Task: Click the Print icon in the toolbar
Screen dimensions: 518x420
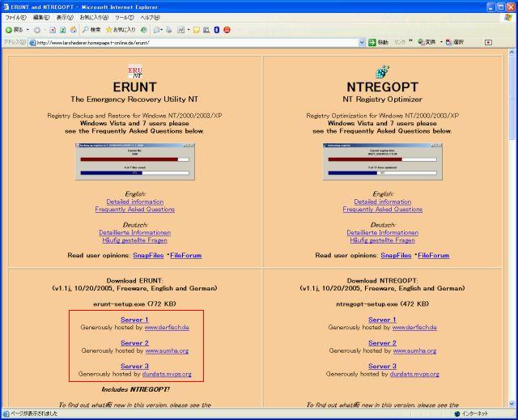Action: [171, 29]
